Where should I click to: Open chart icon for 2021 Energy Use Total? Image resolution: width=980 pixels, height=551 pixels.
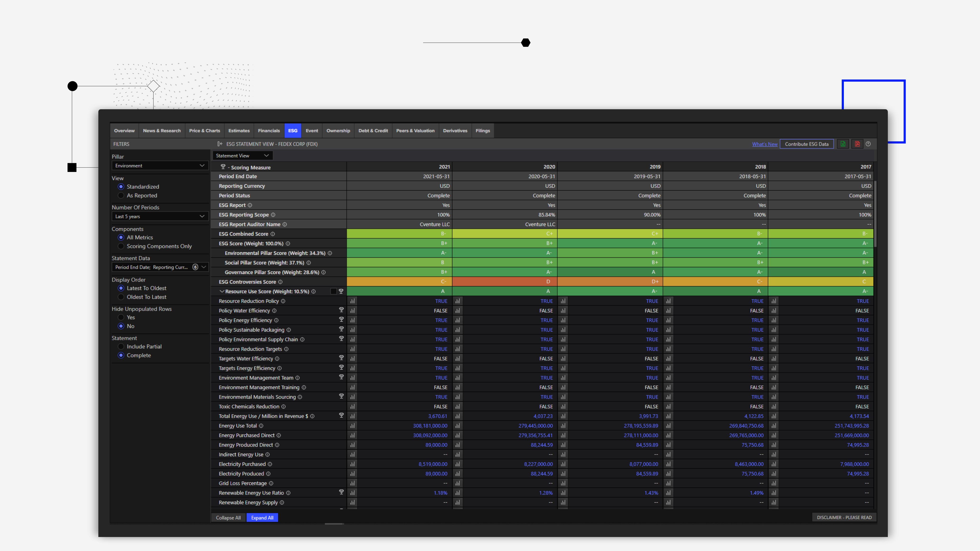click(352, 426)
